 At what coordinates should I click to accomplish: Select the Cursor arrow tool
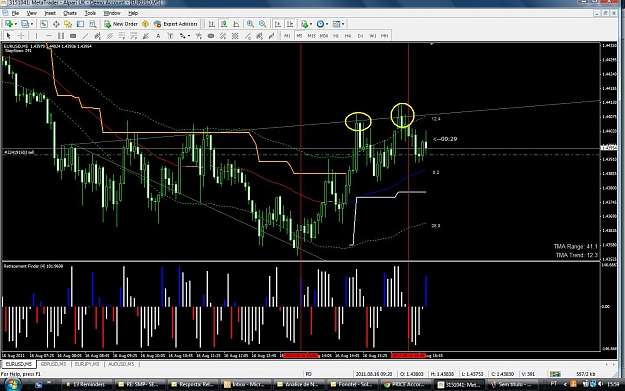coord(8,36)
